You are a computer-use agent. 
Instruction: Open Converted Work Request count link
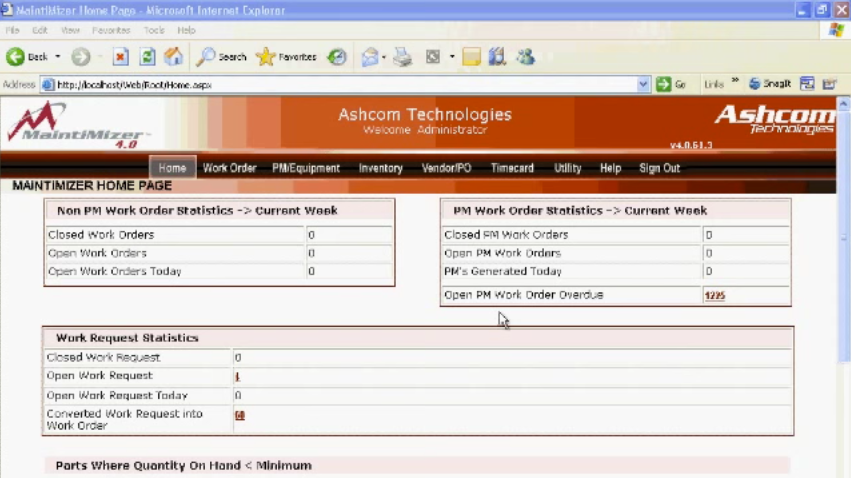(x=240, y=415)
